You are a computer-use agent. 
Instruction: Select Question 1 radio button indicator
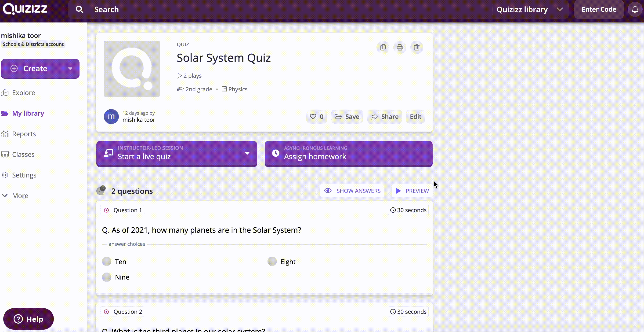pyautogui.click(x=107, y=210)
